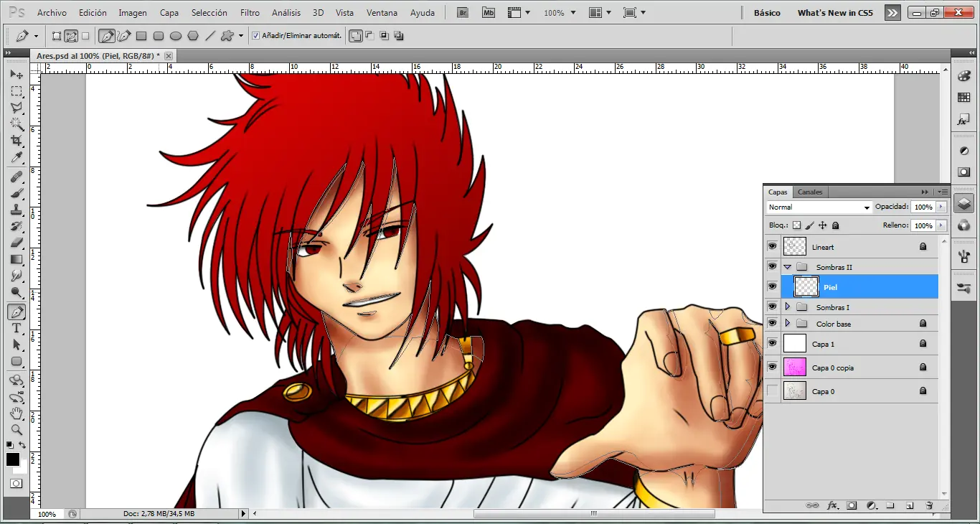Add a layer style with fx button
The height and width of the screenshot is (524, 980).
coord(832,505)
